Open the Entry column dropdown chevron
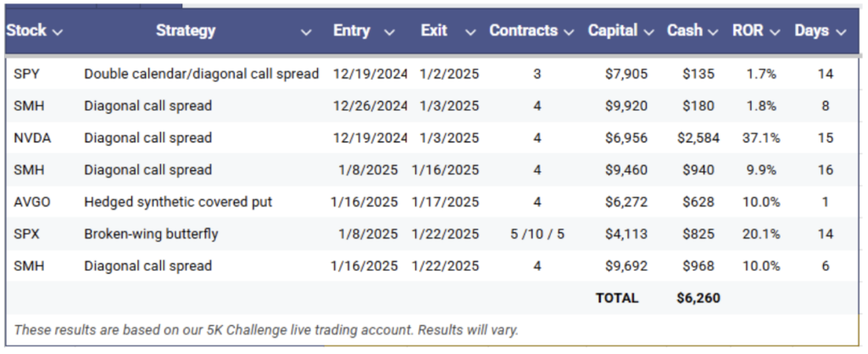 point(390,33)
